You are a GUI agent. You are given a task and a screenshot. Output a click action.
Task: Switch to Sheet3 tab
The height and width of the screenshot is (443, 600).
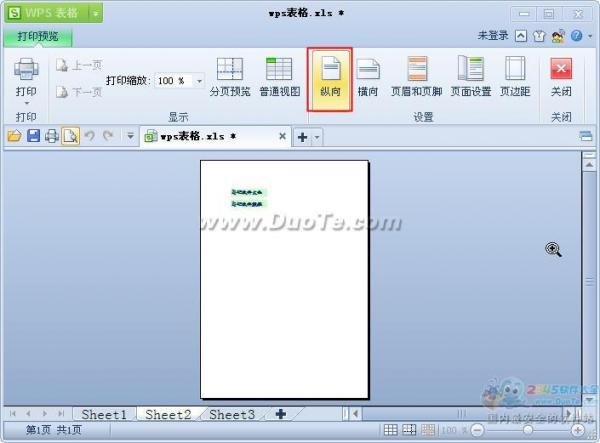pos(232,414)
